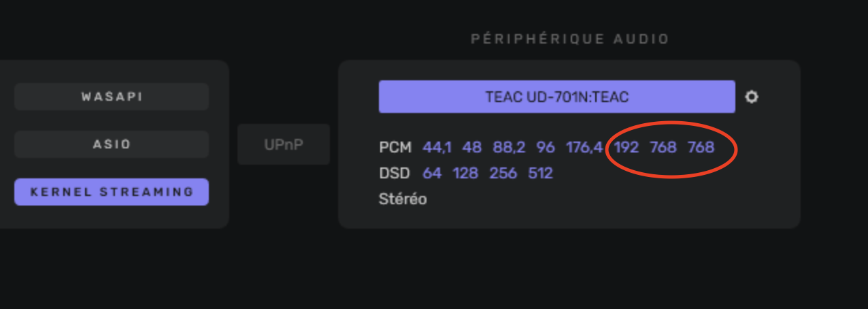The image size is (868, 309).
Task: Click the PCM 96 sample rate
Action: 545,147
